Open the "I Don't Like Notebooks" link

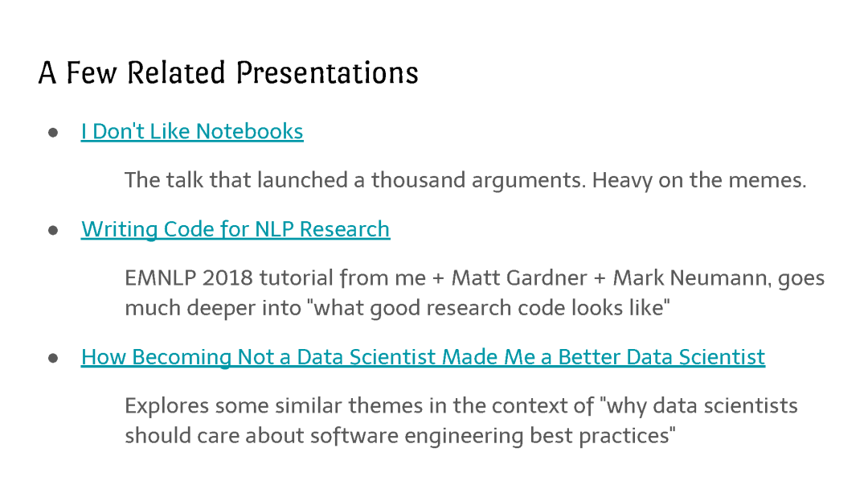192,132
